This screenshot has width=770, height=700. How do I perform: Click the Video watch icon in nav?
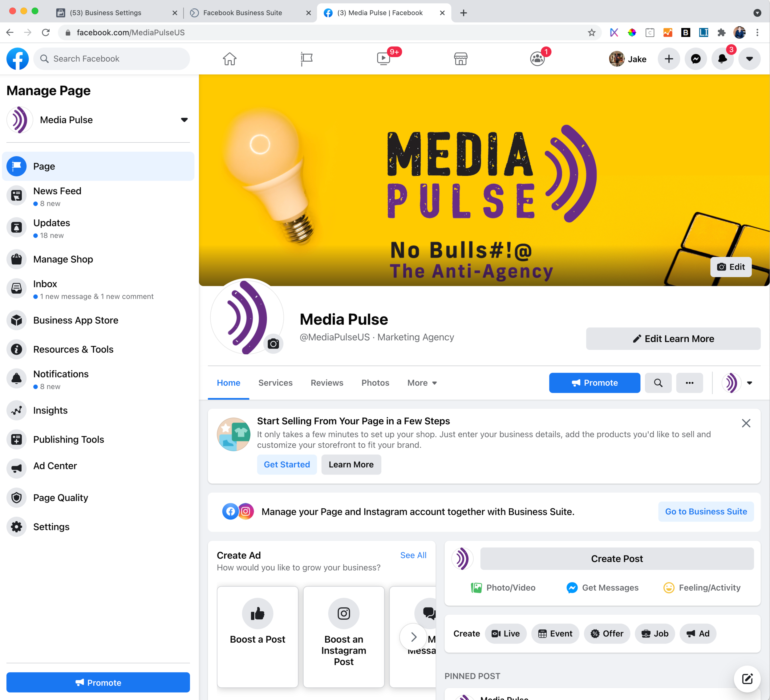[383, 59]
